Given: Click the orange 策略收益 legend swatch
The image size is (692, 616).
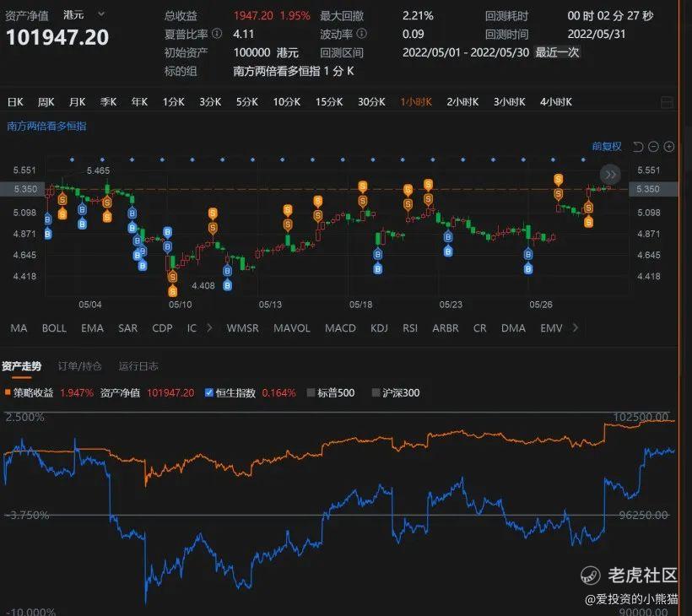Looking at the screenshot, I should (8, 392).
